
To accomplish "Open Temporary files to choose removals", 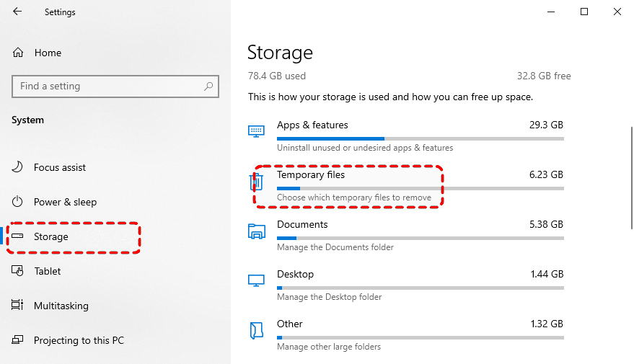I will 311,175.
